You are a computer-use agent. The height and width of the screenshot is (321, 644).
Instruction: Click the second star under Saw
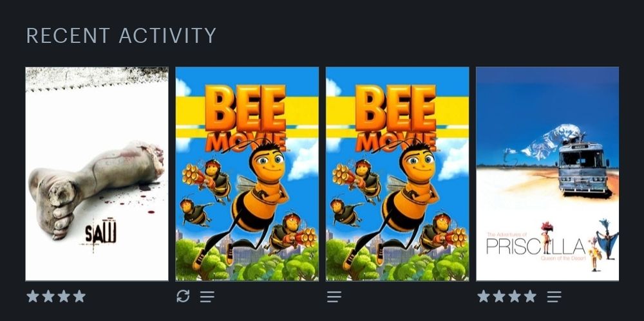[48, 296]
